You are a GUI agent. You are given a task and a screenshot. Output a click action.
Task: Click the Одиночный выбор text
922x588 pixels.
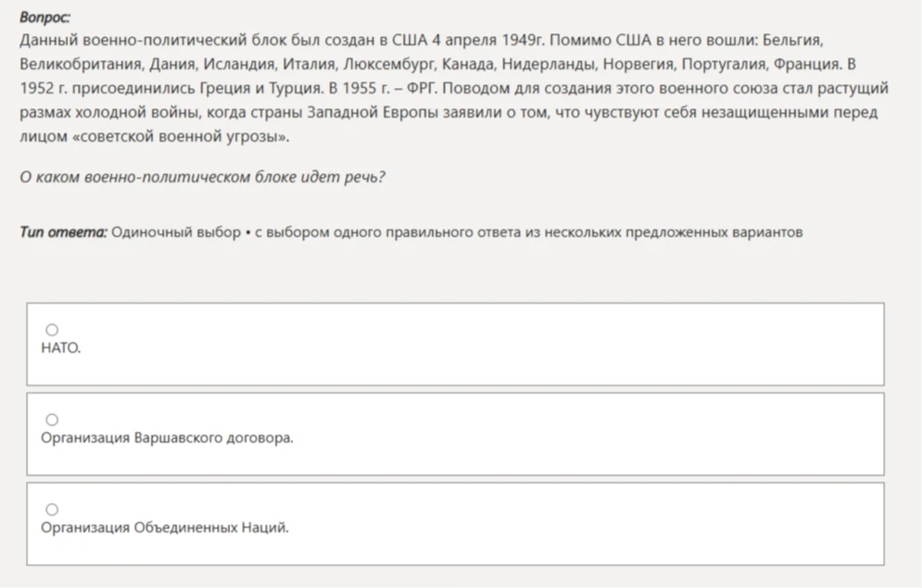[176, 232]
